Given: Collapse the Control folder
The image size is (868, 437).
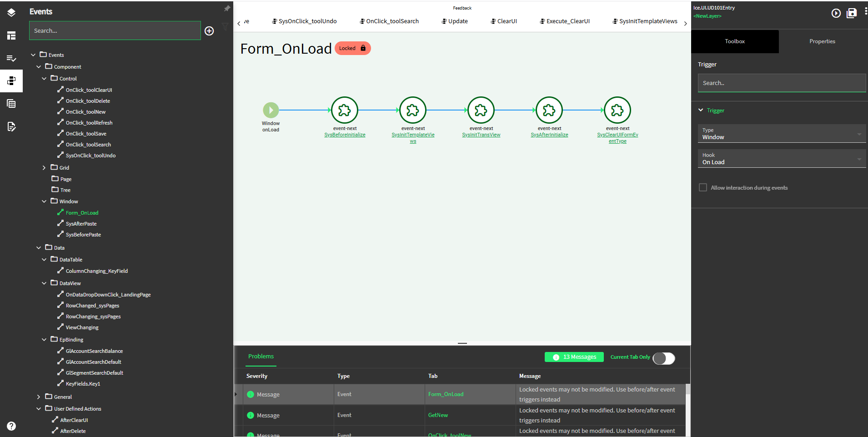Looking at the screenshot, I should tap(44, 78).
